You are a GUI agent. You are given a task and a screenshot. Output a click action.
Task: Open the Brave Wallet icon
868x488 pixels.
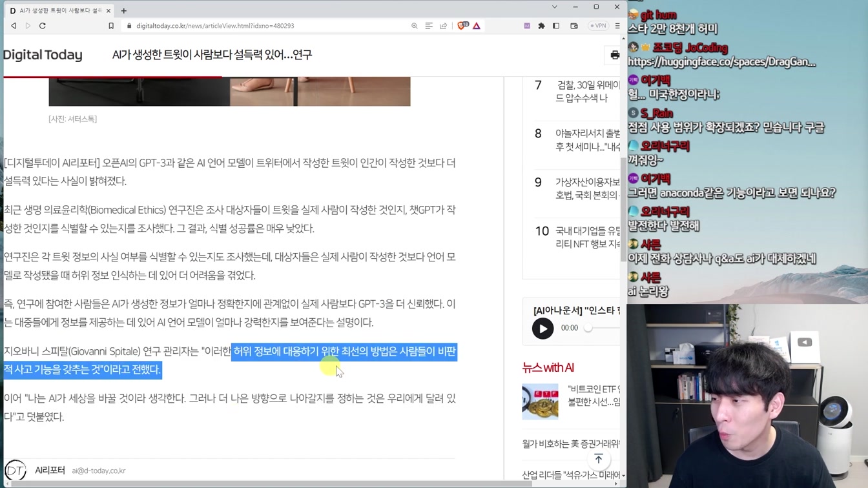click(573, 26)
